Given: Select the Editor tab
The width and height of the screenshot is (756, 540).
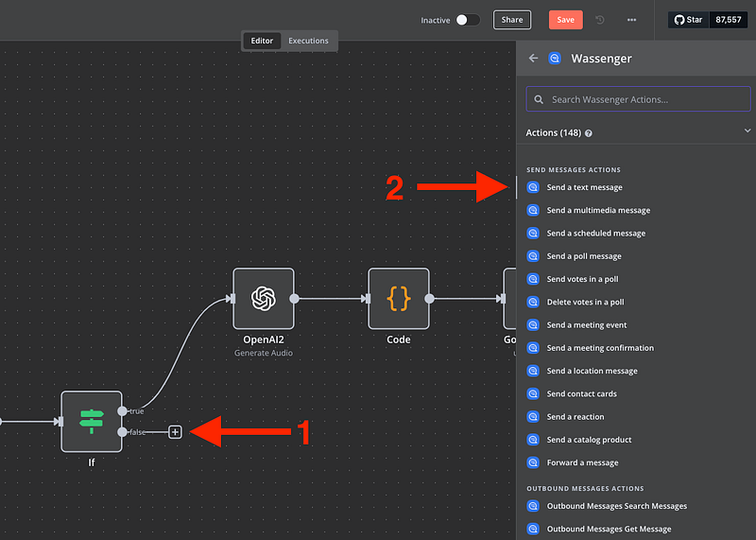Looking at the screenshot, I should coord(262,41).
